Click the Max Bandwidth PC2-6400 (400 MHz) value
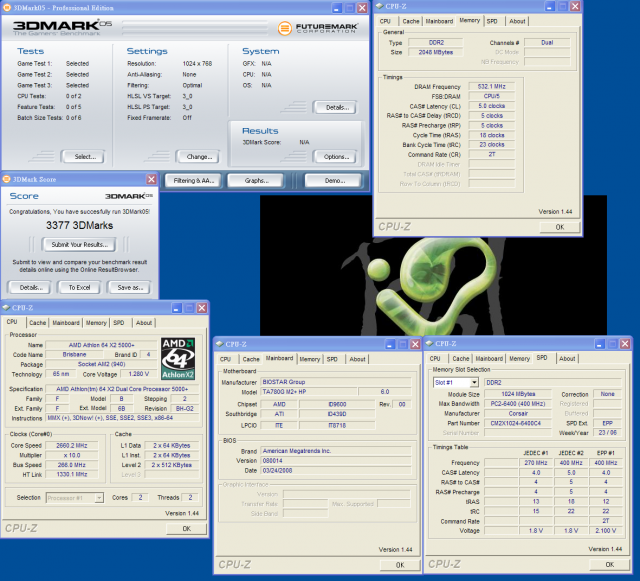Viewport: 640px width, 581px height. [518, 404]
